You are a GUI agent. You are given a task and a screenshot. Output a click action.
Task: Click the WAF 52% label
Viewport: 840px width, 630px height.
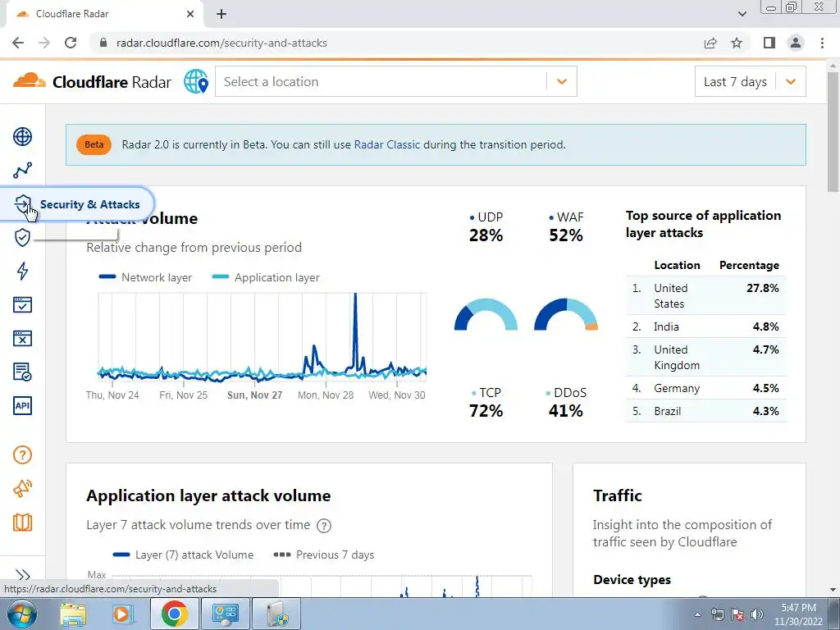click(566, 226)
